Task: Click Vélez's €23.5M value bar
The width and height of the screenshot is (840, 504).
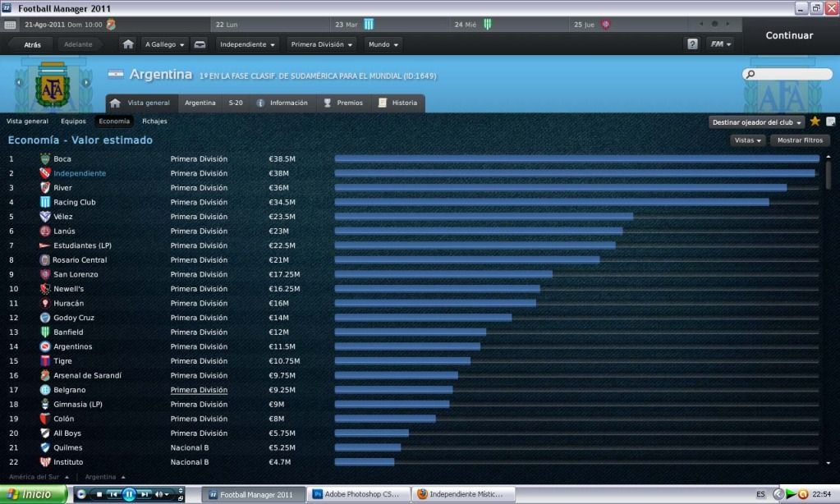Action: click(484, 217)
